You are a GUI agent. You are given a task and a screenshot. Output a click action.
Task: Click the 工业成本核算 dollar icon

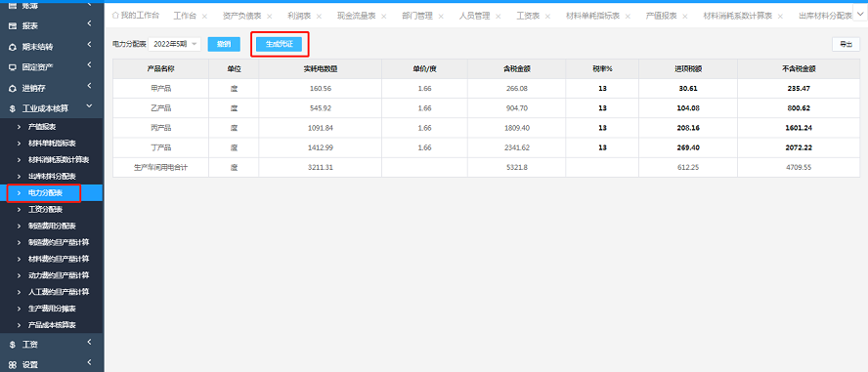[13, 109]
